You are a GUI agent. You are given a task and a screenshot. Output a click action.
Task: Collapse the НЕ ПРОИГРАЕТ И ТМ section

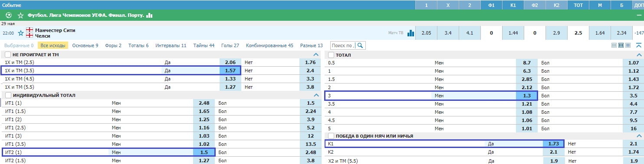point(316,55)
